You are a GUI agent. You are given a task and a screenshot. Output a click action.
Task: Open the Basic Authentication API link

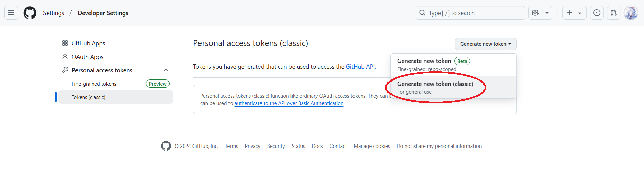[x=289, y=103]
